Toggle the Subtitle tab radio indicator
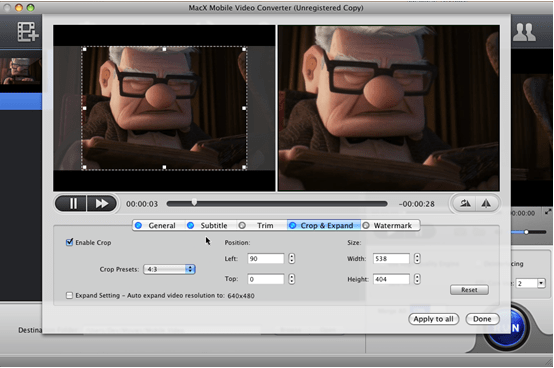 pos(190,225)
